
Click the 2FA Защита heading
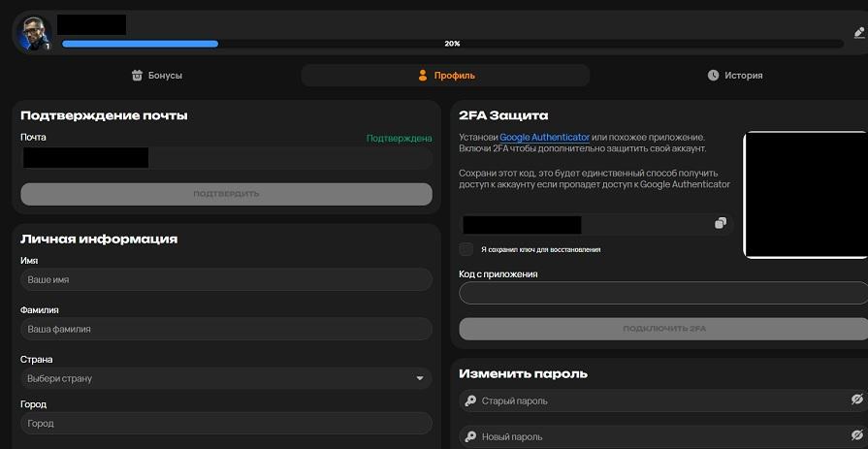503,115
